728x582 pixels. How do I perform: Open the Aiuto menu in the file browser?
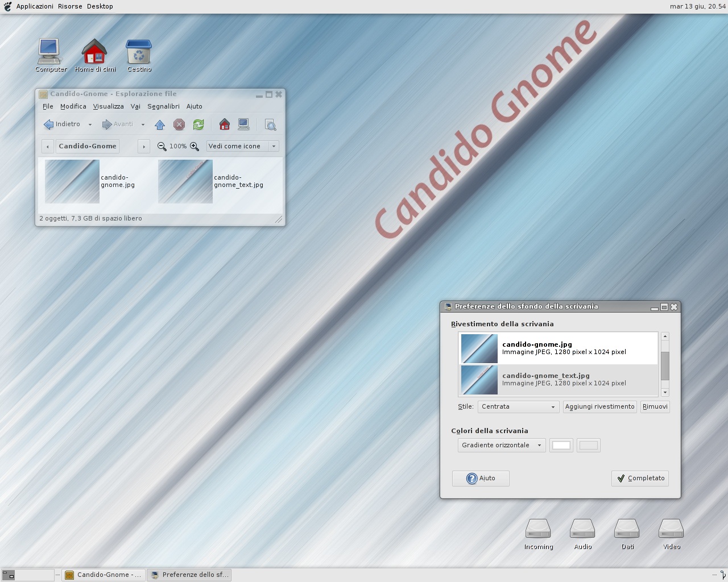[x=195, y=106]
